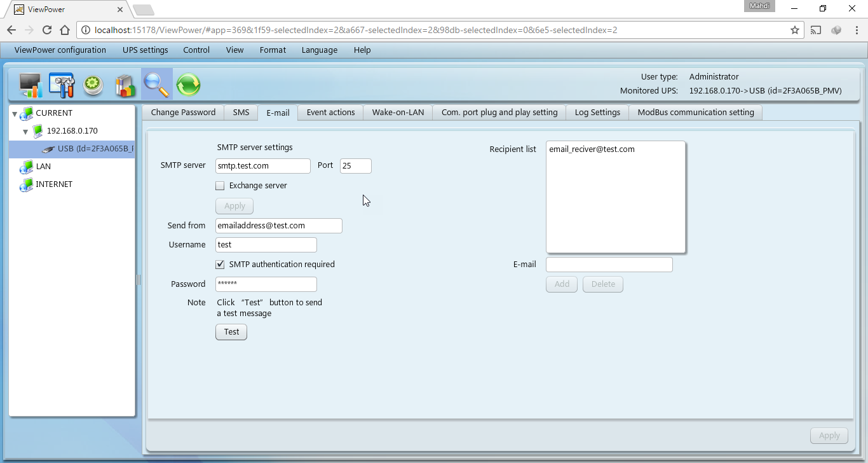This screenshot has width=868, height=463.
Task: Bookmark the page with the star icon
Action: (x=794, y=30)
